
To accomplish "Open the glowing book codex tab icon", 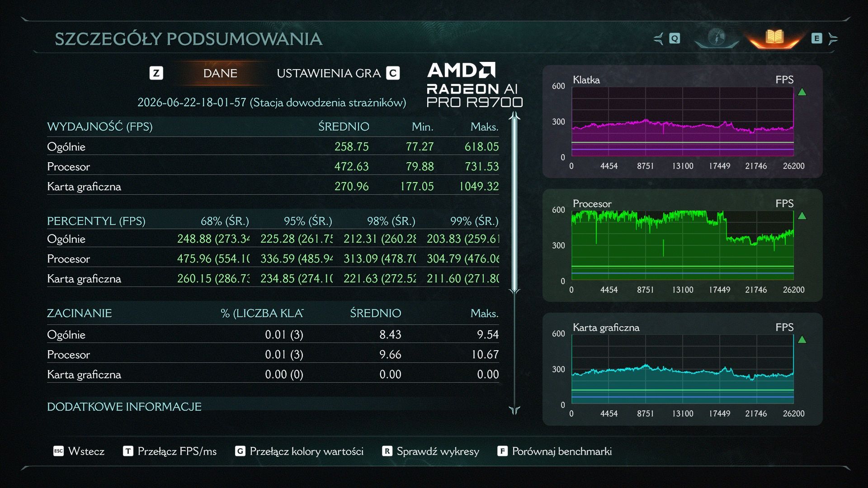I will pyautogui.click(x=774, y=38).
